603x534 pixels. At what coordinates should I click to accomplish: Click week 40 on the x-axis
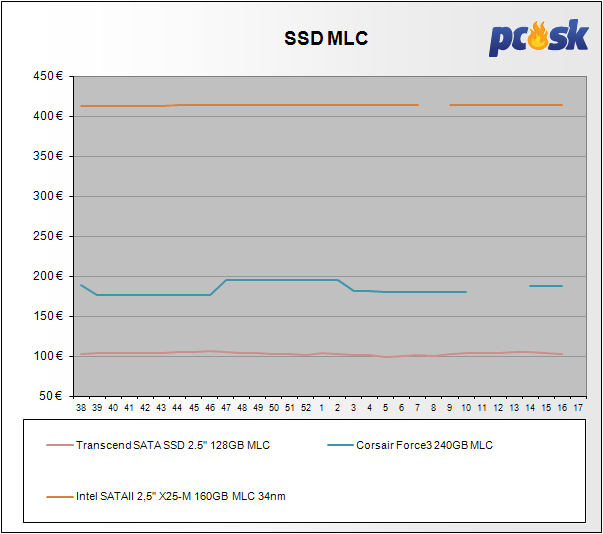coord(113,408)
